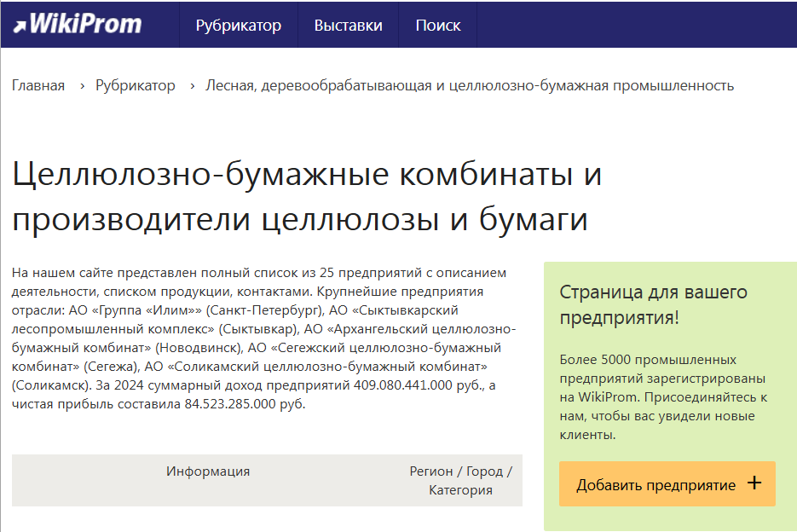The width and height of the screenshot is (797, 532).
Task: Open the Рубрикатор menu item
Action: click(x=240, y=26)
